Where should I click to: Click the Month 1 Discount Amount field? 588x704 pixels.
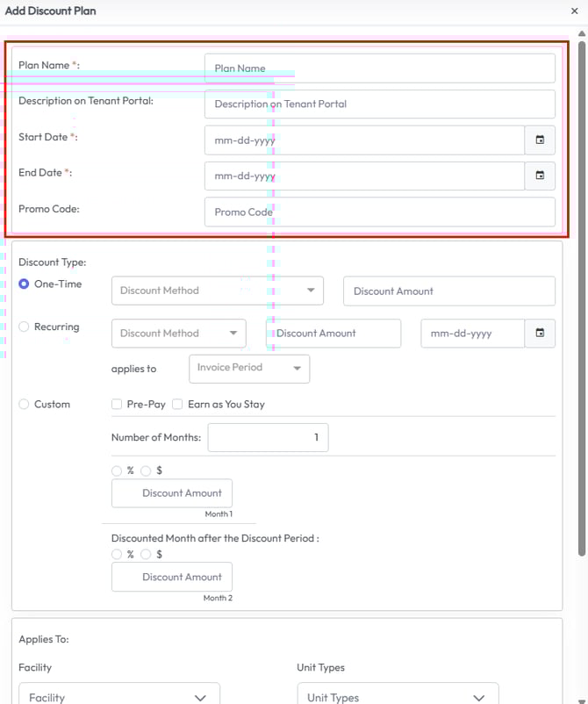click(x=172, y=493)
